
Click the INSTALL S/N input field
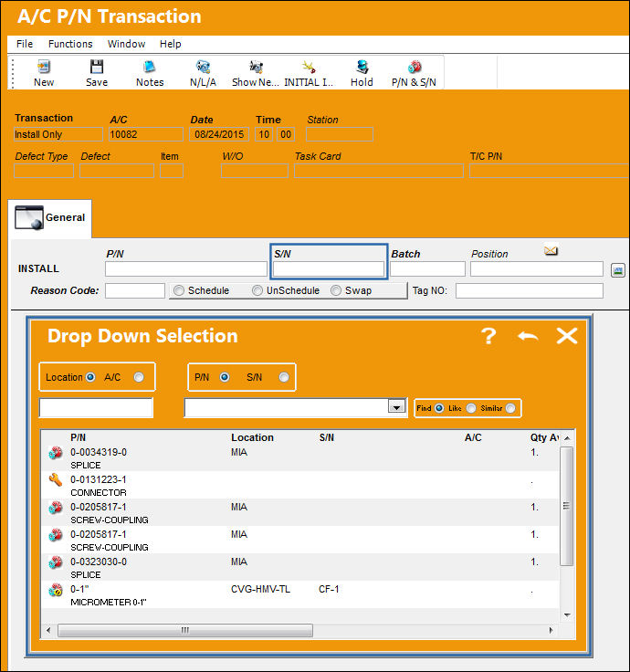(329, 269)
